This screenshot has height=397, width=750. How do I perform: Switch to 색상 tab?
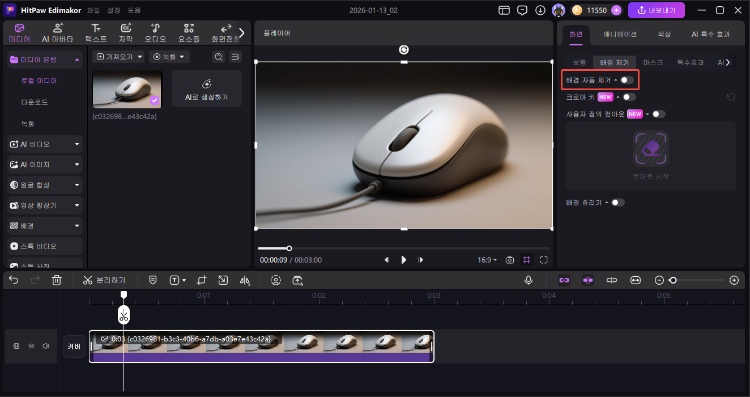(x=664, y=34)
